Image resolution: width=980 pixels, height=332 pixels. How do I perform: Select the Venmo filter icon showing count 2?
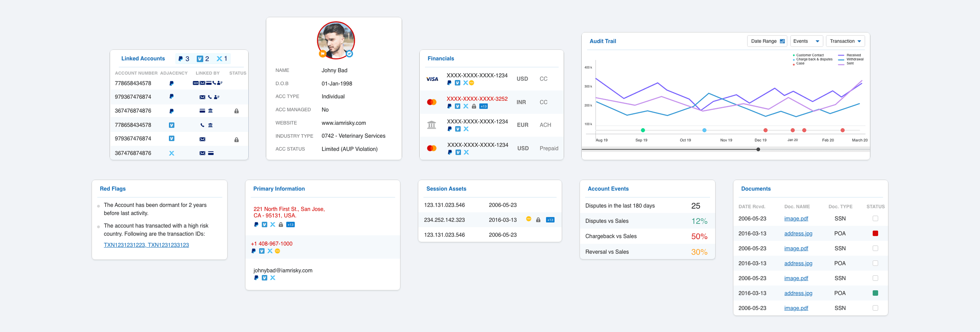tap(199, 59)
